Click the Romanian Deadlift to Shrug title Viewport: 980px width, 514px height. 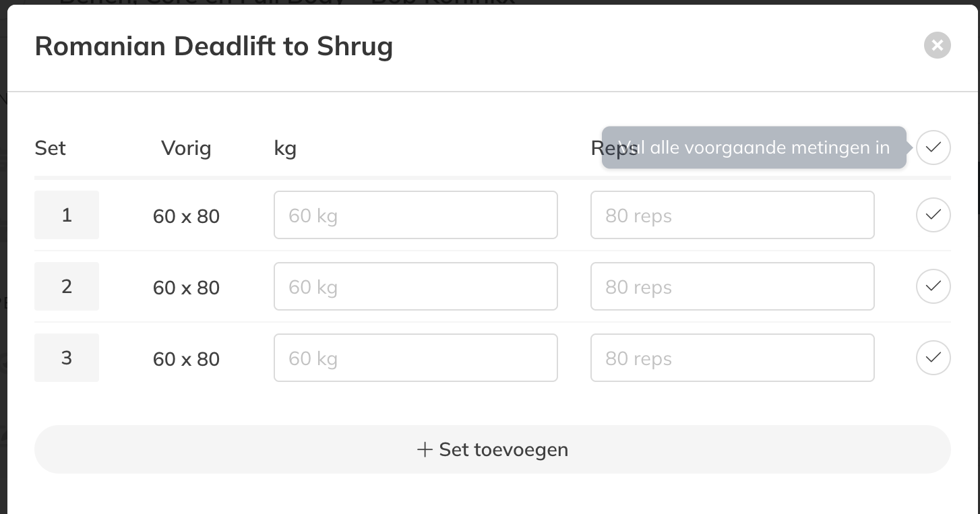pyautogui.click(x=214, y=46)
